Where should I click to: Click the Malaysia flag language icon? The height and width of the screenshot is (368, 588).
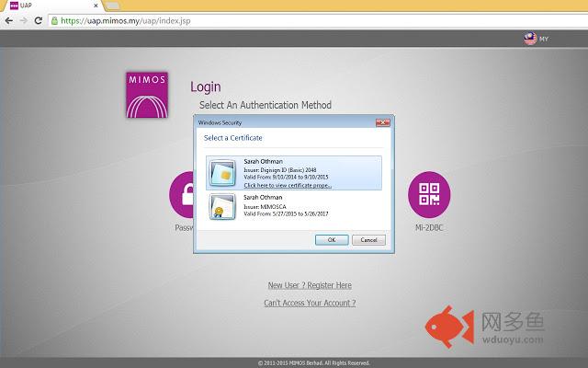[530, 39]
